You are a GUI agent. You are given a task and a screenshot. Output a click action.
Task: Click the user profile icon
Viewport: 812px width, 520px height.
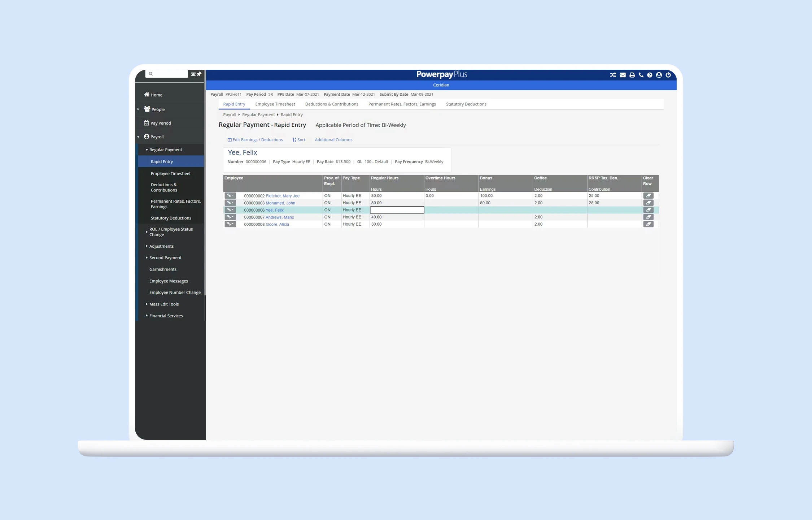659,75
